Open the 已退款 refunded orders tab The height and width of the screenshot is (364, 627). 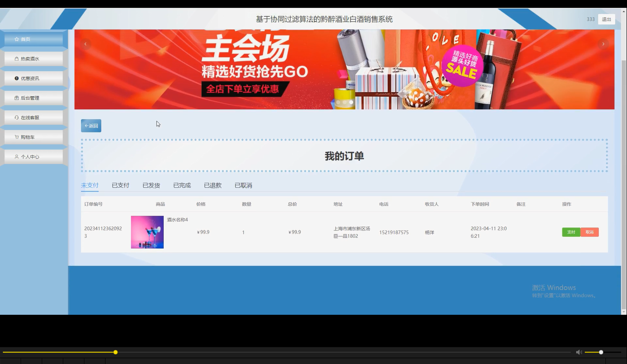tap(212, 185)
